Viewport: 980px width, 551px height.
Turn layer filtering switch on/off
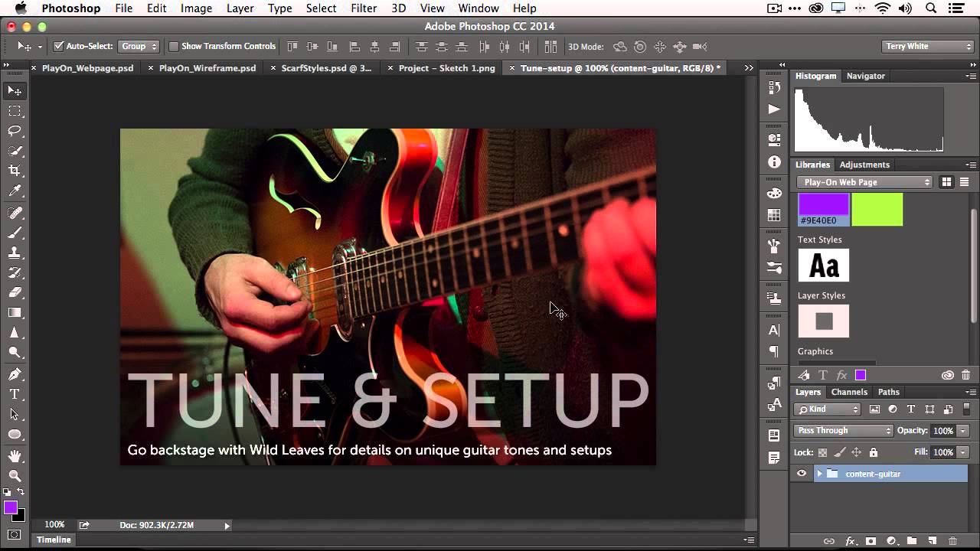point(965,409)
